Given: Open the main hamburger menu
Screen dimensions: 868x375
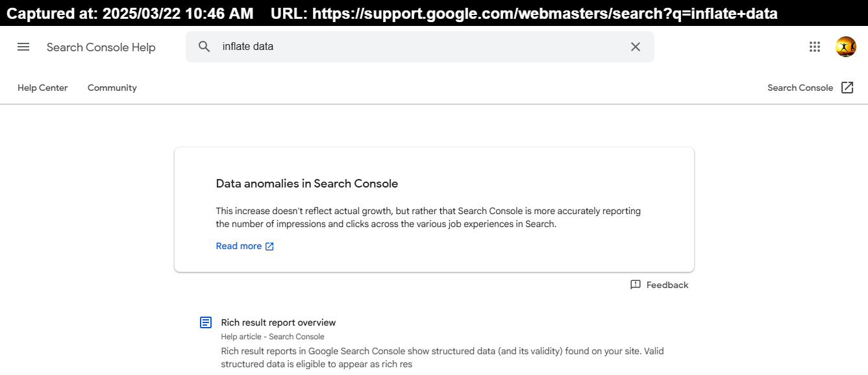Looking at the screenshot, I should tap(23, 47).
